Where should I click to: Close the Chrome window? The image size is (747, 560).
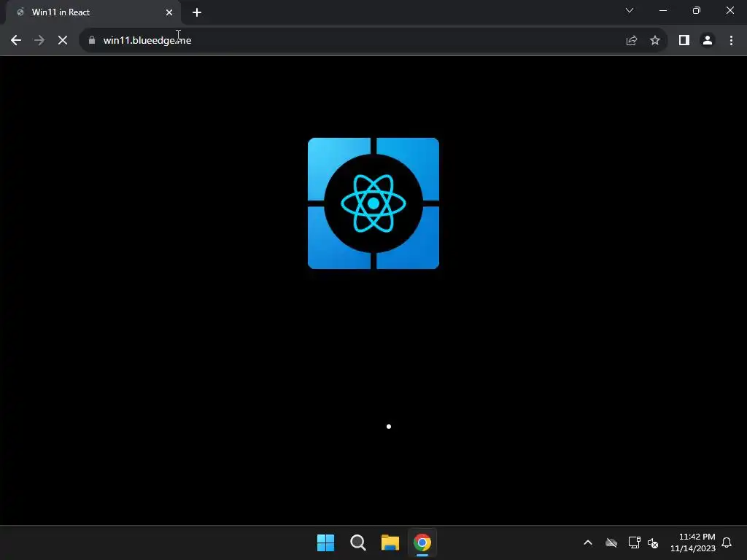tap(729, 10)
